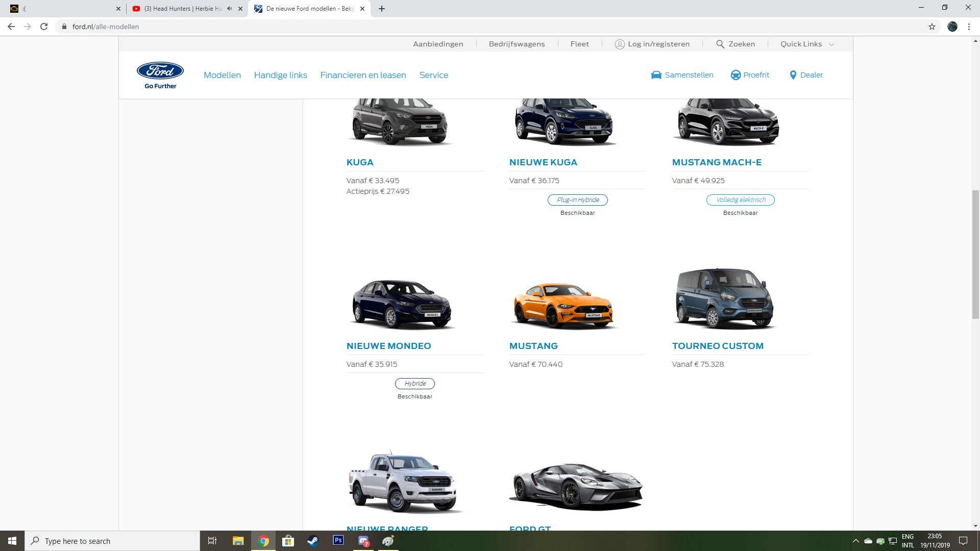Click the Volledig elektrisch badge
This screenshot has height=551, width=980.
pos(741,200)
